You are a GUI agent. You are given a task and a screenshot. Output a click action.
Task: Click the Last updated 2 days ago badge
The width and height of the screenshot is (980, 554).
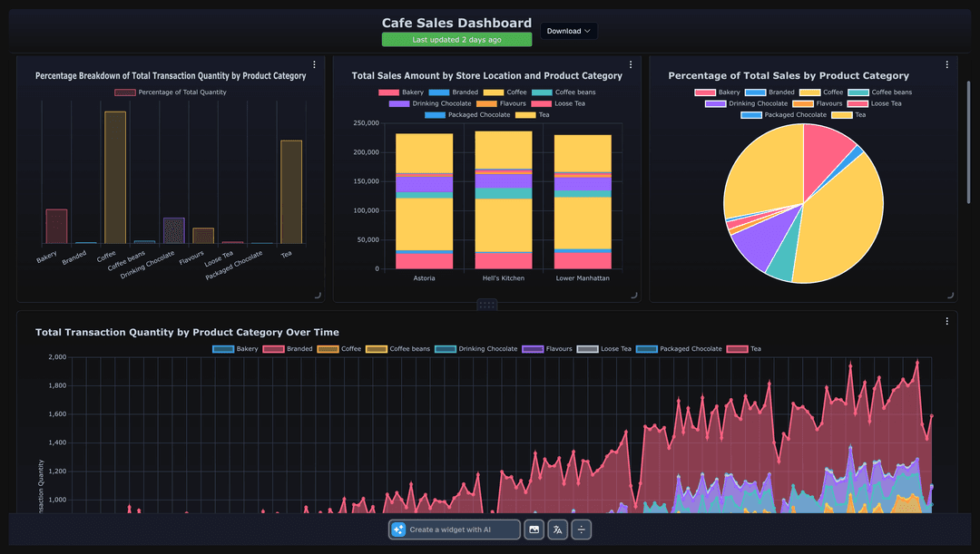pos(456,39)
